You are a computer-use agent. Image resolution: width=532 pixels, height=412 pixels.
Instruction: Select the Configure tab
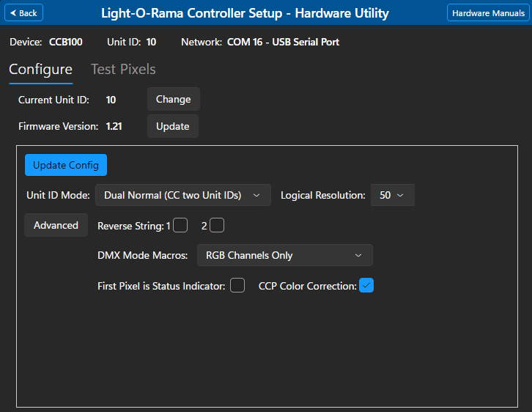pyautogui.click(x=40, y=70)
